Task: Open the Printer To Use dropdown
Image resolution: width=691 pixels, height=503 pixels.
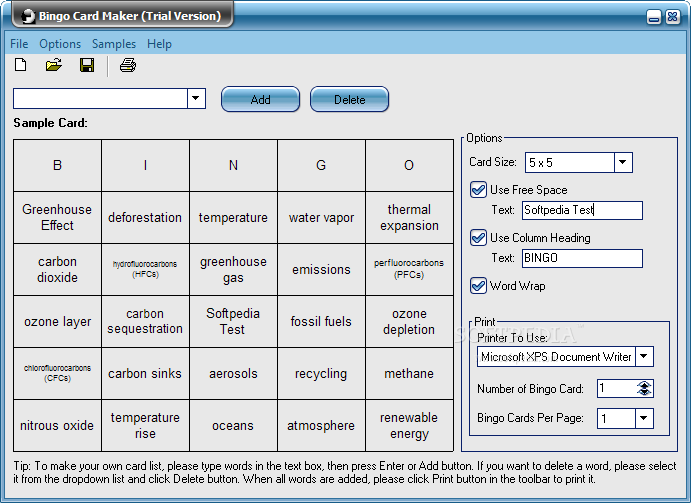Action: point(644,356)
